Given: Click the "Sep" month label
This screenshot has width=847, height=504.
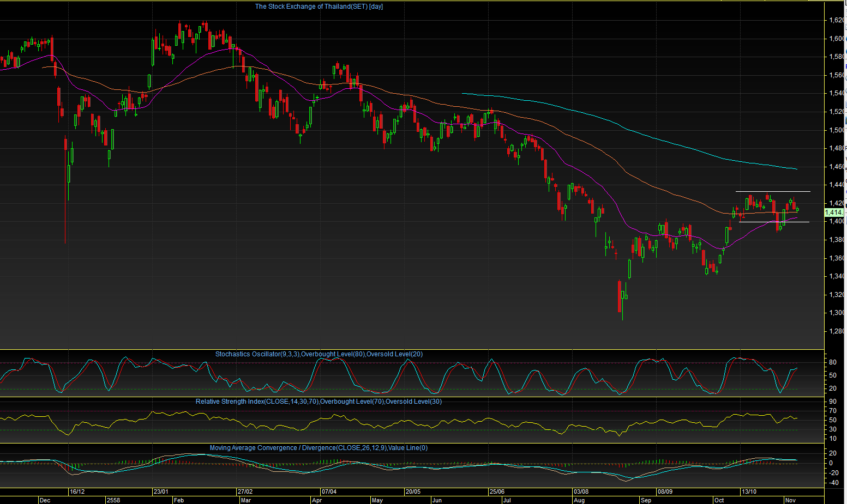Looking at the screenshot, I should point(646,500).
